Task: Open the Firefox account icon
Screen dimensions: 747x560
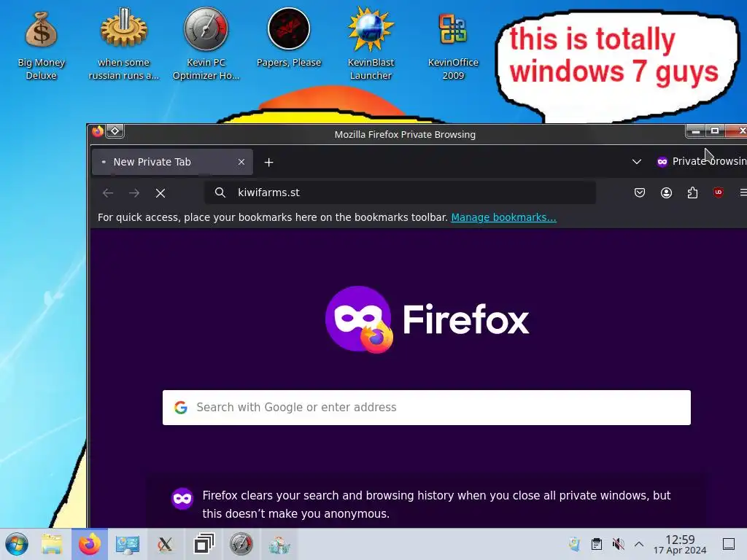Action: [x=666, y=192]
